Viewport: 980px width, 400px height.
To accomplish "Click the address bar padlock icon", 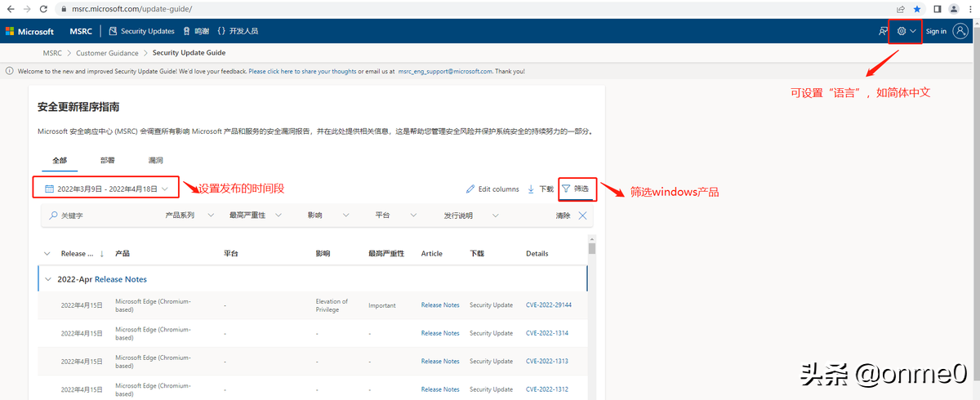I will click(x=63, y=8).
